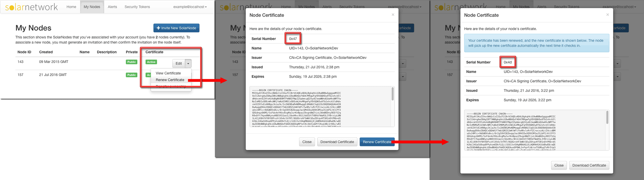
Task: Click the scrollbar of the 0x4d certificate text area
Action: coord(607,117)
